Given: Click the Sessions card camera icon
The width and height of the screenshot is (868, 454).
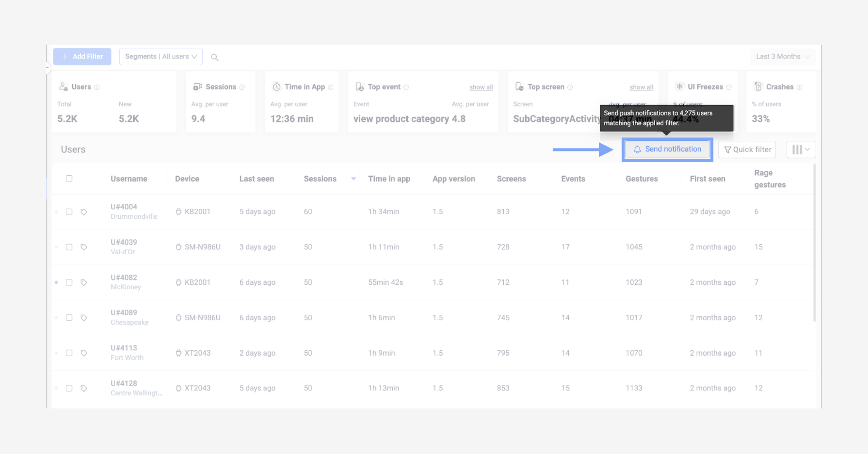Looking at the screenshot, I should coord(197,87).
